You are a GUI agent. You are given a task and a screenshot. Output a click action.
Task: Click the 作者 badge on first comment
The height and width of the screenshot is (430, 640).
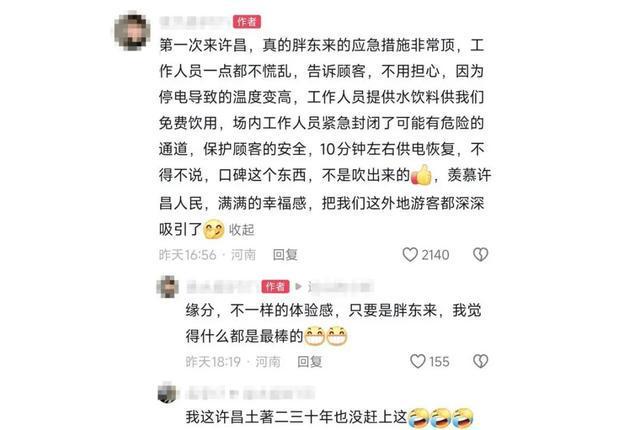click(x=247, y=22)
